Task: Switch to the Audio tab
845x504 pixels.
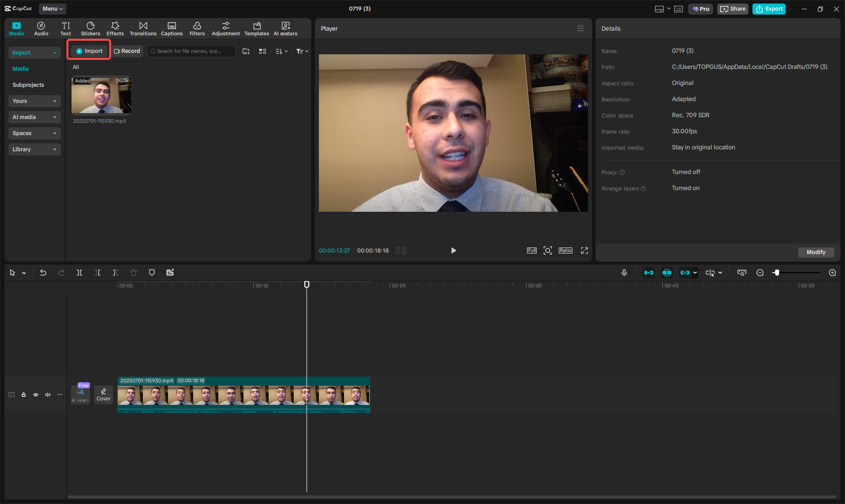Action: point(41,28)
